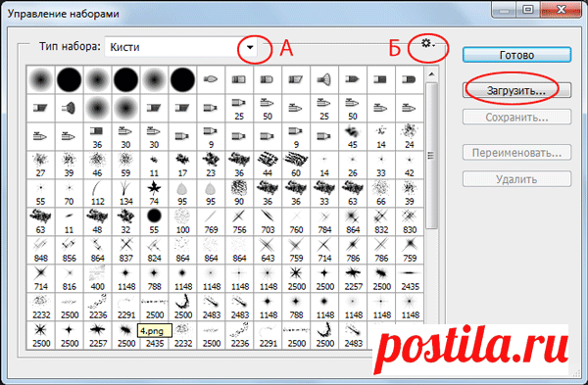Click the Загрузить... button
This screenshot has height=385, width=588.
(516, 90)
